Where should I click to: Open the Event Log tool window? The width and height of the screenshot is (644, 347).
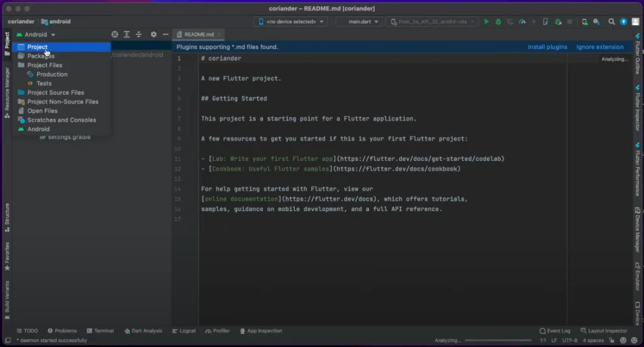pyautogui.click(x=555, y=331)
